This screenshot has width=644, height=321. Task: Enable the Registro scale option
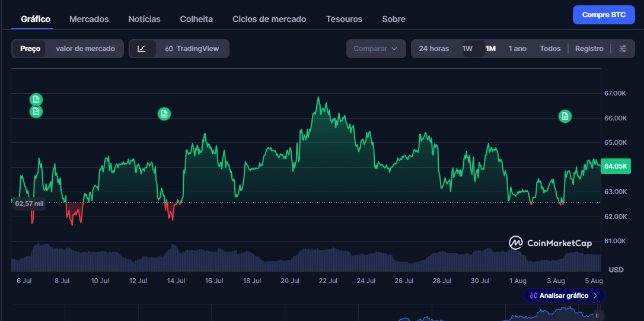[x=589, y=49]
